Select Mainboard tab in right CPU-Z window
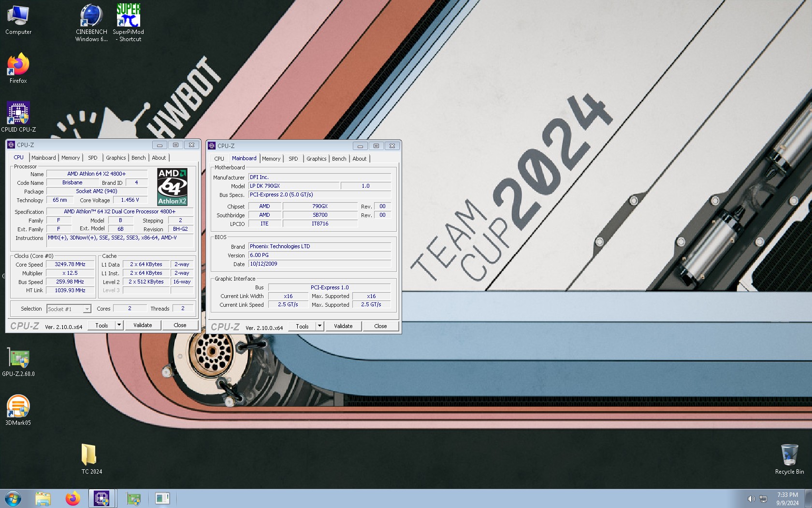The image size is (812, 508). (244, 158)
